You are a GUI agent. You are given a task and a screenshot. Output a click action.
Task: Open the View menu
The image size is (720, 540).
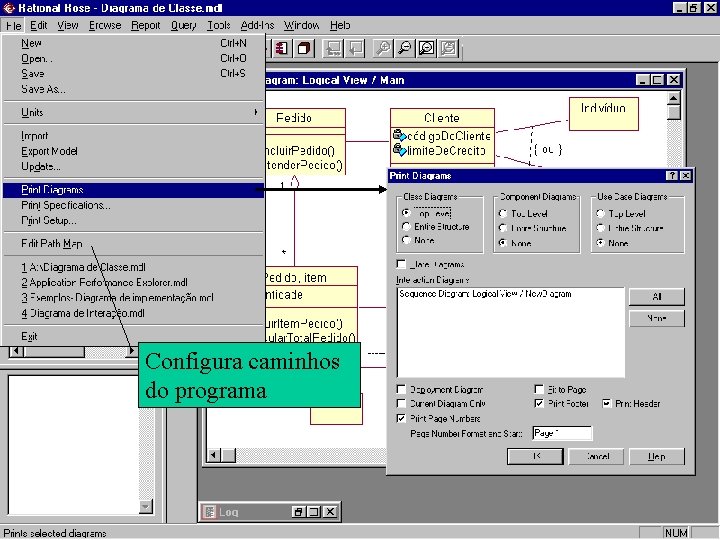tap(68, 25)
